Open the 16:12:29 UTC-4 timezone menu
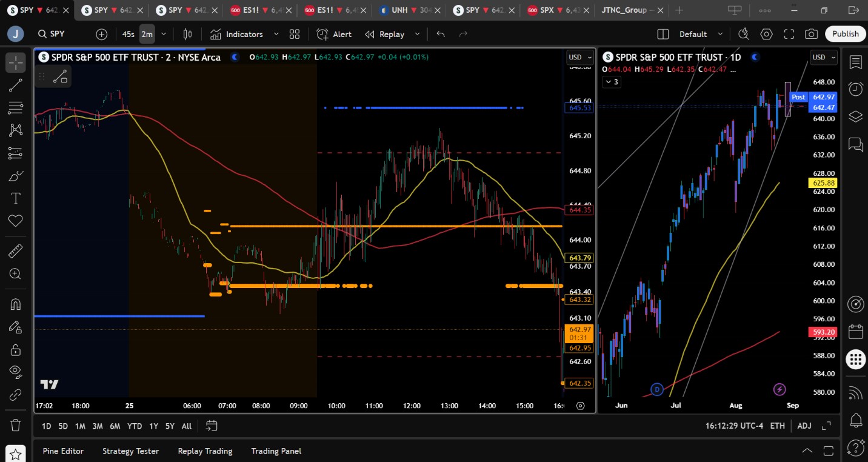The image size is (868, 462). tap(734, 426)
